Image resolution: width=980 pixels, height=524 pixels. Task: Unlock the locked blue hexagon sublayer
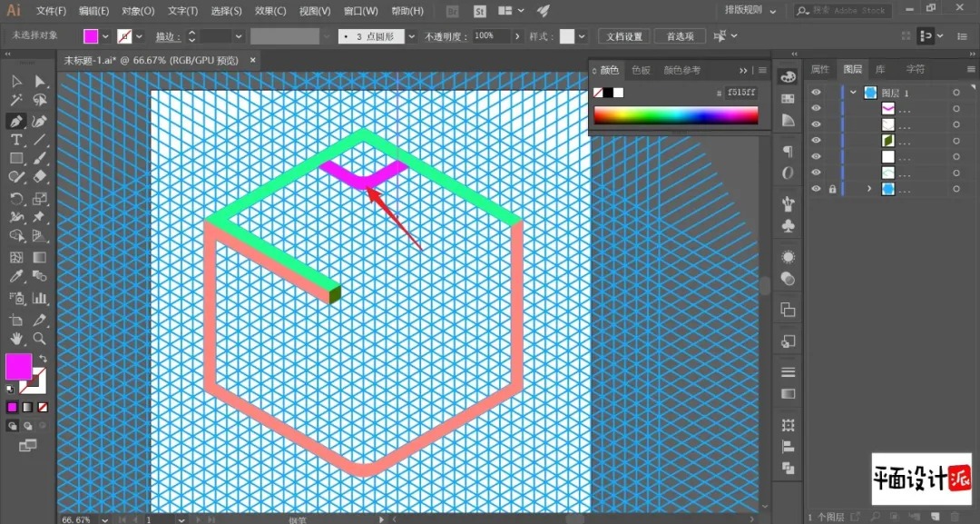832,189
